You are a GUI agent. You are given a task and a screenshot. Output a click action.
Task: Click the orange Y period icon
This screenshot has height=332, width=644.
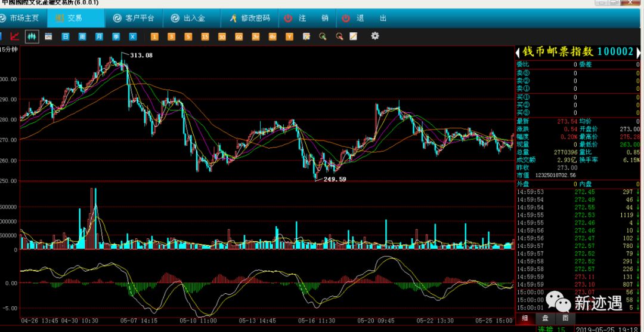[x=289, y=36]
